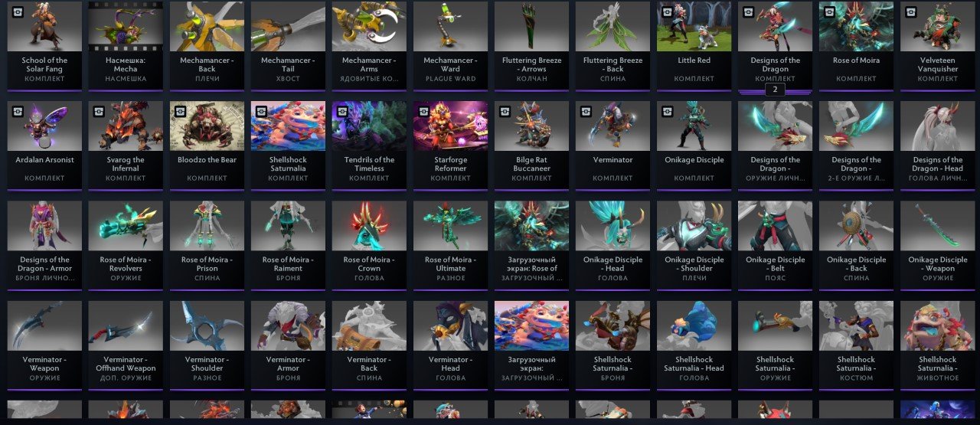This screenshot has height=425, width=980.
Task: Click the Verminator - Offhand Weapon item
Action: click(126, 345)
